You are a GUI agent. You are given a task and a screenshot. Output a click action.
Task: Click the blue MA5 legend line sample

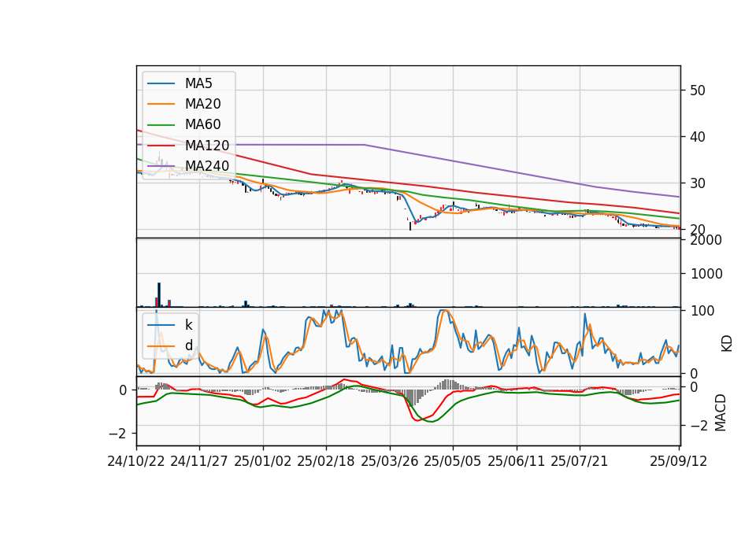(x=161, y=84)
